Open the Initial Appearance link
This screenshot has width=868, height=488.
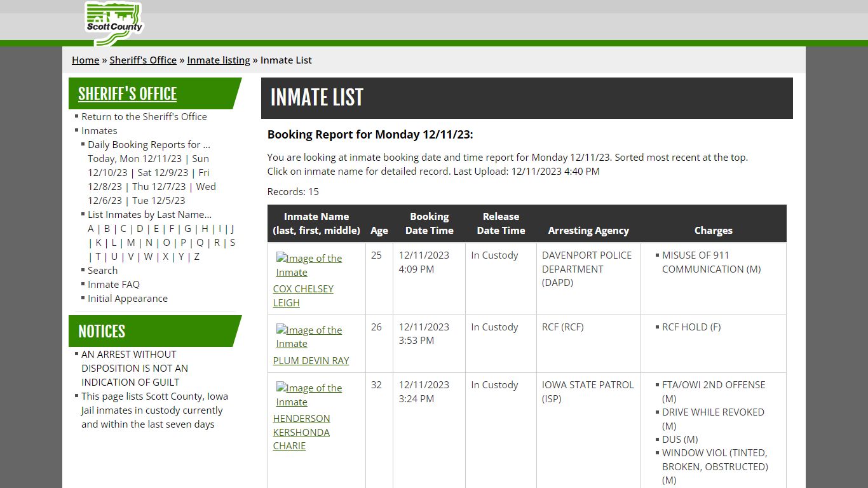coord(128,298)
